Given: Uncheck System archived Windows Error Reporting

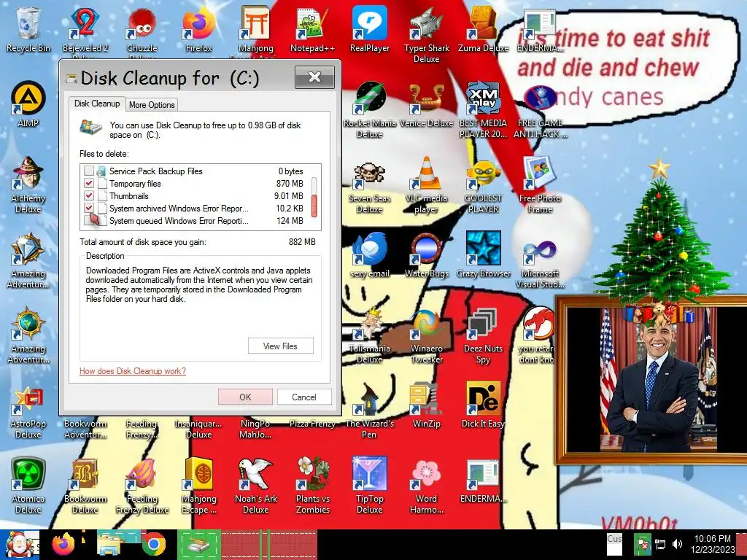Looking at the screenshot, I should (x=88, y=208).
